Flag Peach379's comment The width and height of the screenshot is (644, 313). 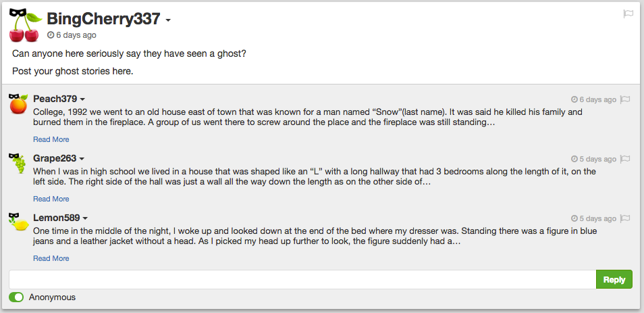(625, 99)
